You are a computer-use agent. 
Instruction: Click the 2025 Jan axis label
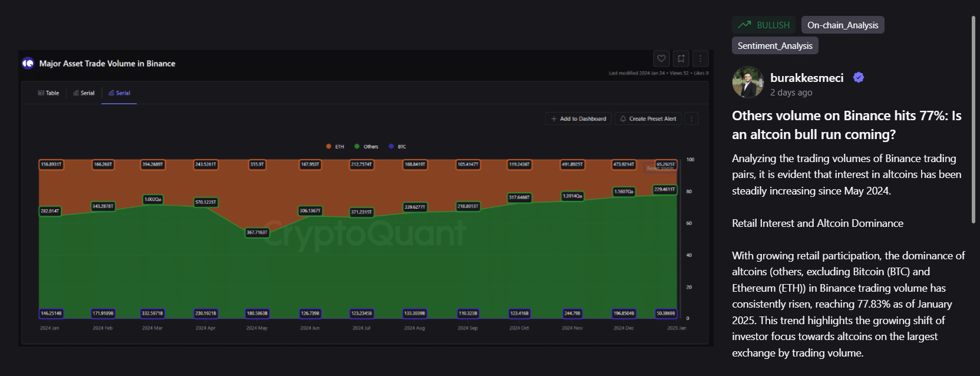click(677, 328)
